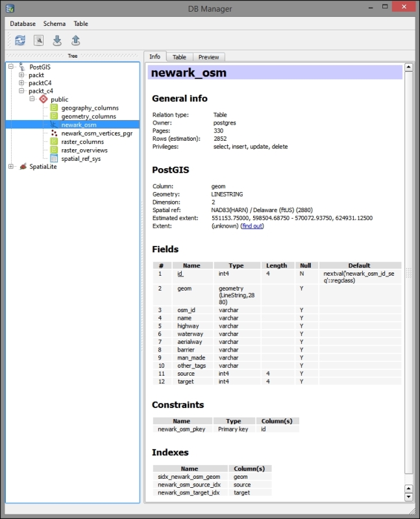Click the info panel scroll down arrow
The height and width of the screenshot is (519, 420).
click(x=409, y=496)
